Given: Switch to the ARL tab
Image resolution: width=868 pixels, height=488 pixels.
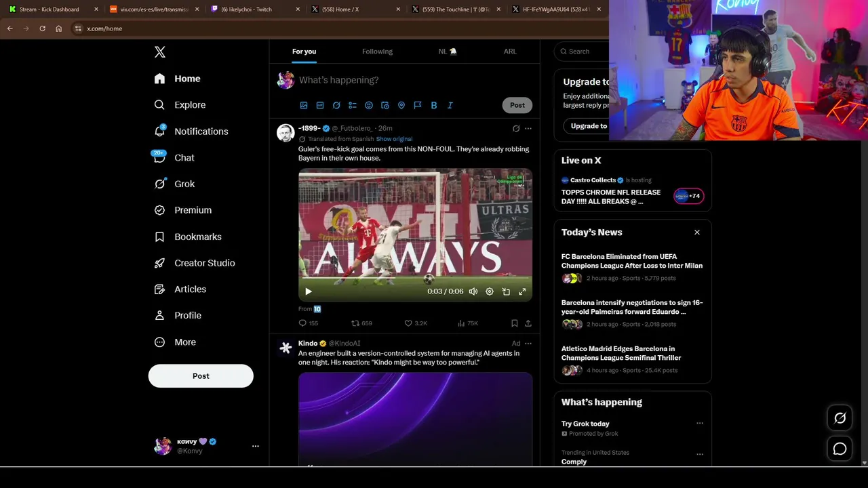Looking at the screenshot, I should click(510, 52).
